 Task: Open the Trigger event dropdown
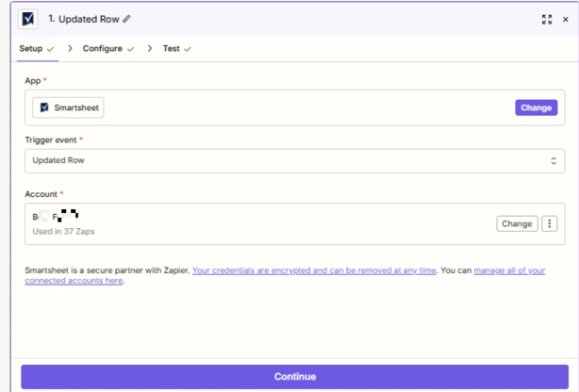pos(294,160)
